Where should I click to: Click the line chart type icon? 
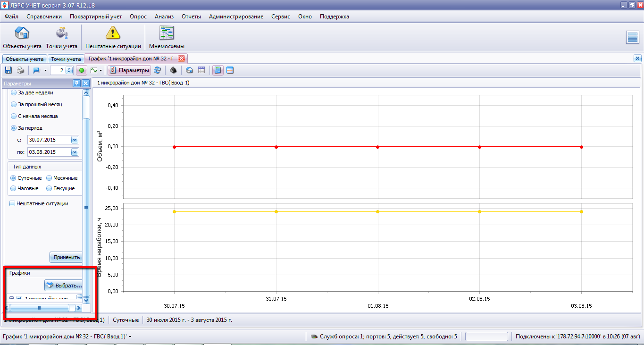pos(94,70)
